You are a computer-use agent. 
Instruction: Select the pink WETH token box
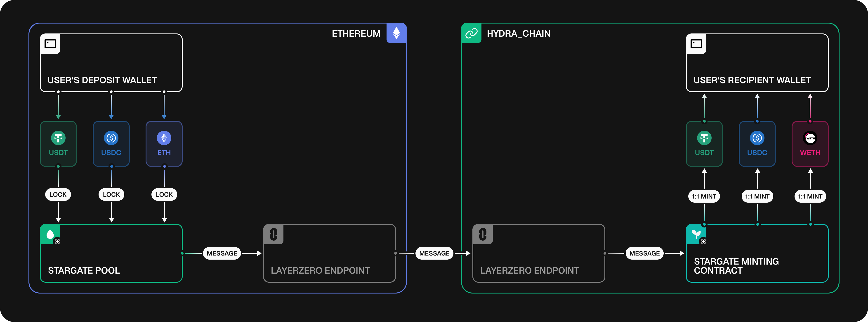tap(810, 144)
